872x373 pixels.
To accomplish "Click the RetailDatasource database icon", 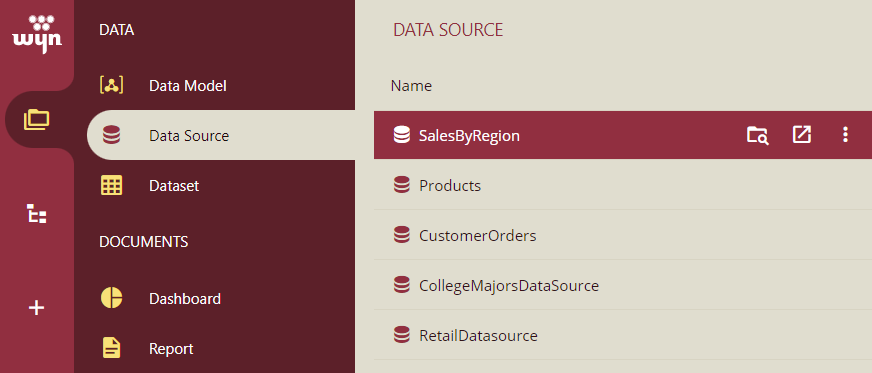I will point(402,335).
